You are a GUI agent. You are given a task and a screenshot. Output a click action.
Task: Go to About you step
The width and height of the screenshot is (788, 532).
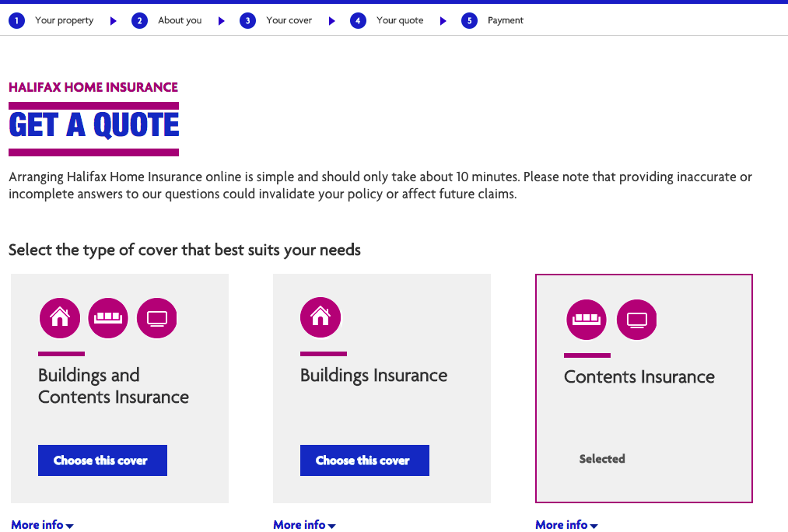click(180, 20)
